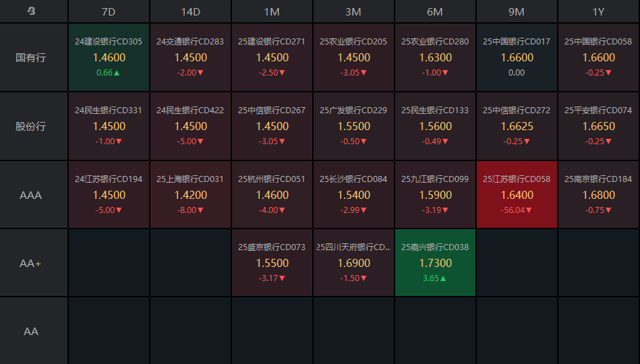Open the 25中信银行CD272 cell
The image size is (640, 364).
[x=517, y=126]
